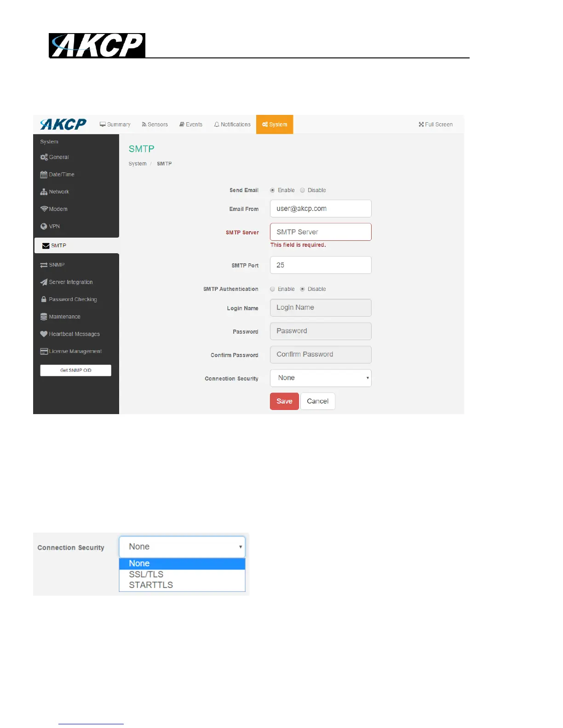Click the green SMTP page heading
The image size is (563, 728).
(142, 149)
